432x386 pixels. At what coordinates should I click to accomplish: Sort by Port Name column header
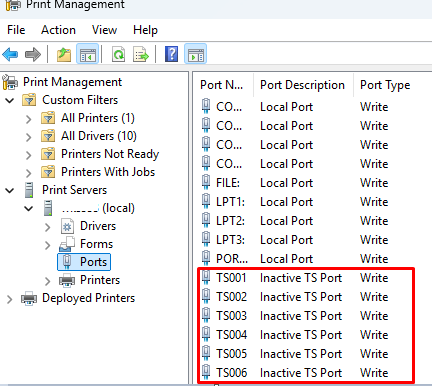coord(221,85)
